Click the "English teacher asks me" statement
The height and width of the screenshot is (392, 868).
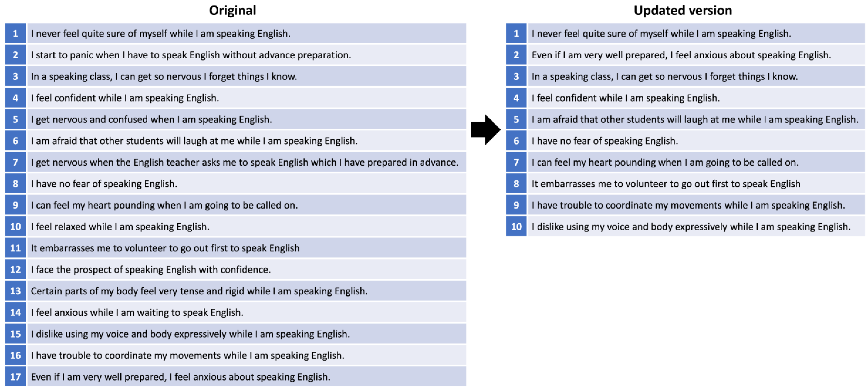click(x=245, y=162)
